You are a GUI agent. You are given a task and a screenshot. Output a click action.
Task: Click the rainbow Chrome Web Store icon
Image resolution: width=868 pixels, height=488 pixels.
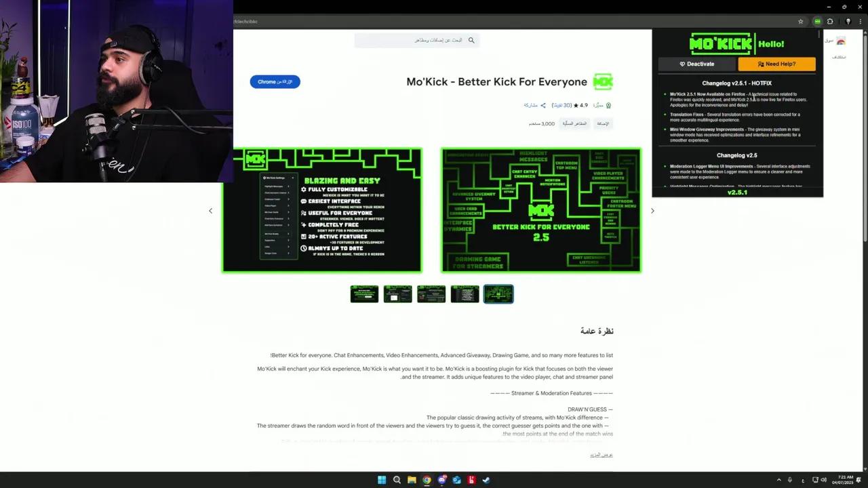pyautogui.click(x=841, y=41)
